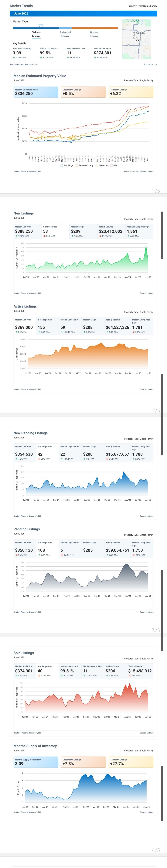Toggle the Arkansas legend series
Image resolution: width=167 pixels, height=868 pixels.
[102, 165]
